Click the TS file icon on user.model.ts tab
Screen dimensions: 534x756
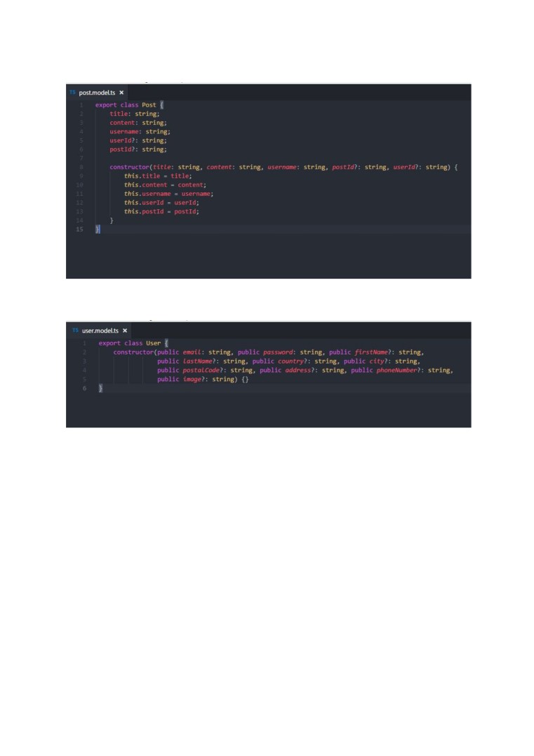(x=75, y=331)
